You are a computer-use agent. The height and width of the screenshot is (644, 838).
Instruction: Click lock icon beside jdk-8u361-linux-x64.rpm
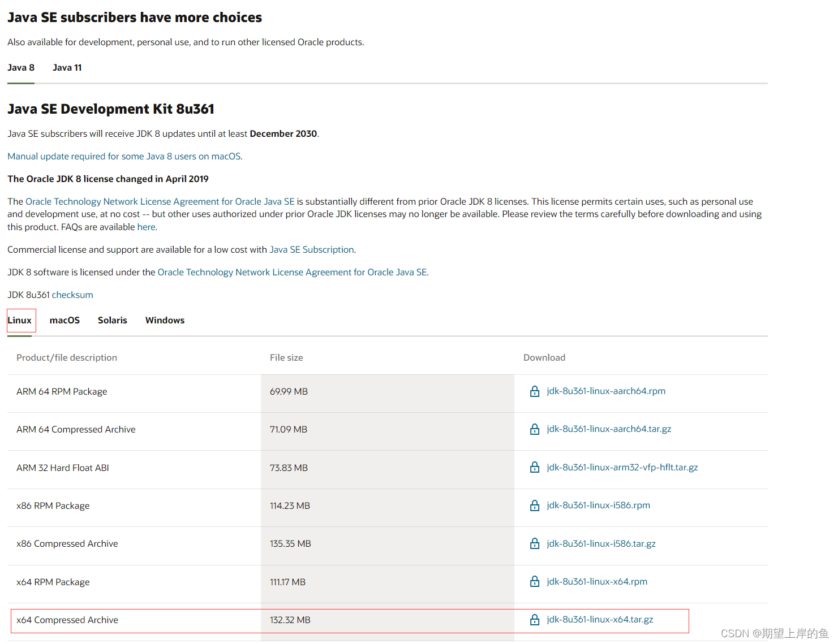point(534,581)
